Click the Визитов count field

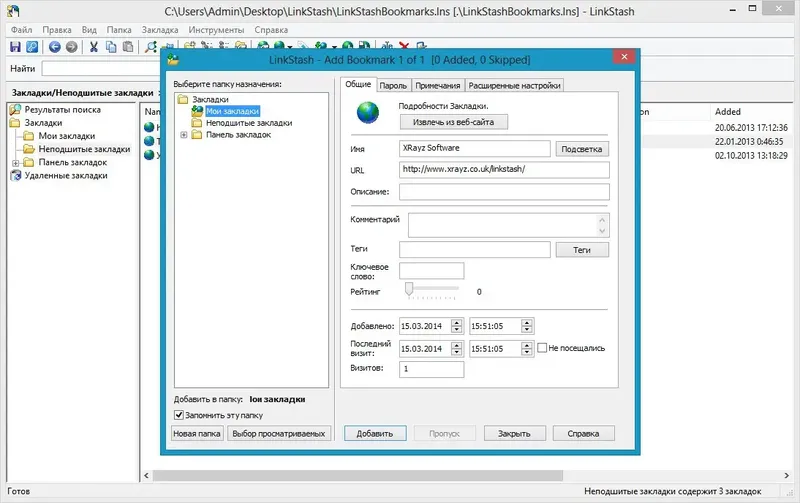pos(432,369)
